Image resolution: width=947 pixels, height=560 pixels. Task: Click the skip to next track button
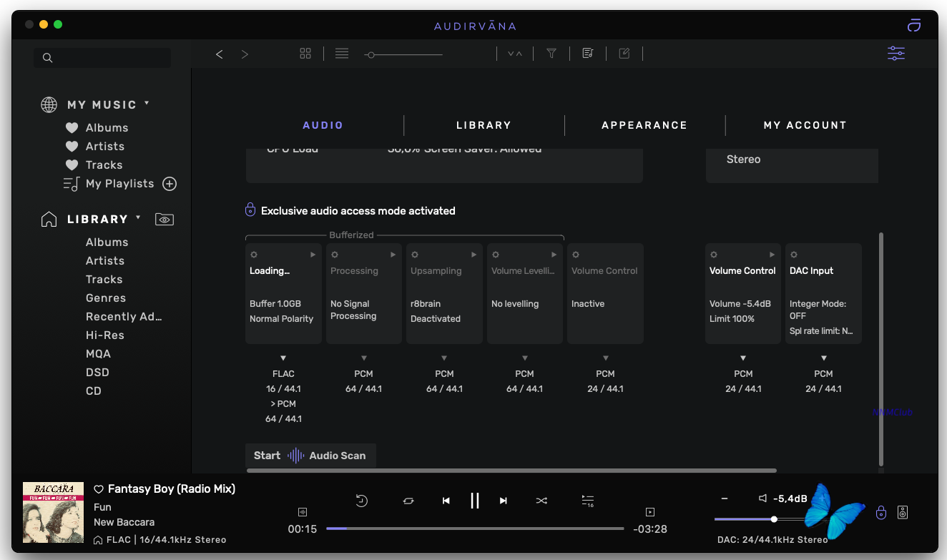504,501
